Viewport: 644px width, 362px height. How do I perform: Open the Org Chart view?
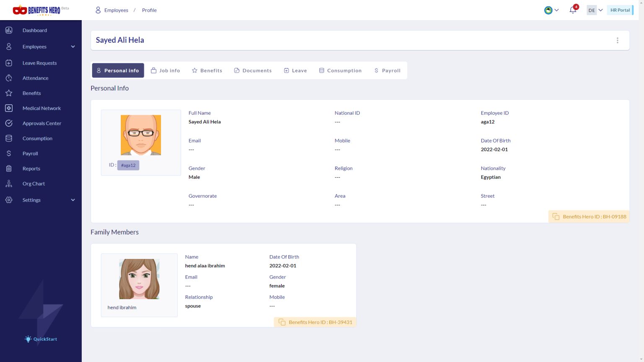(34, 184)
